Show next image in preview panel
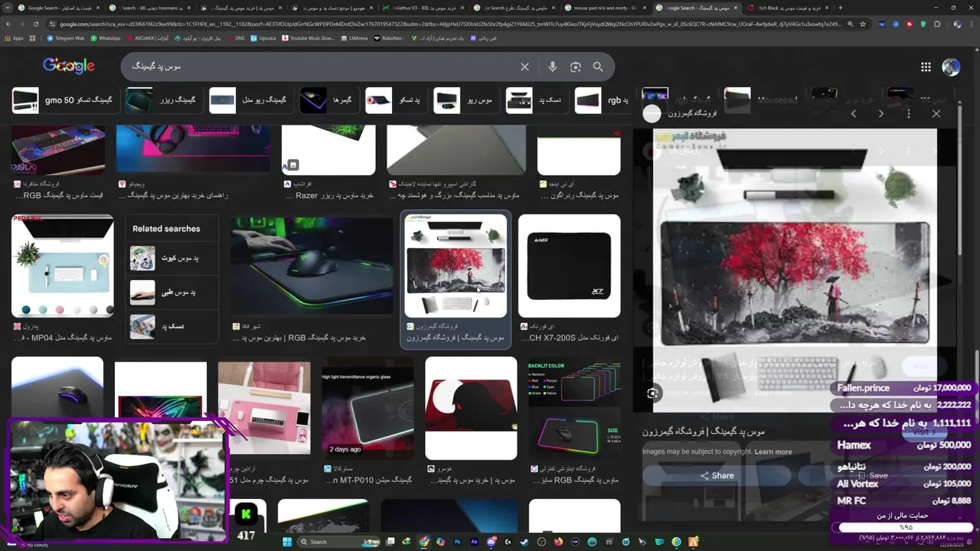Viewport: 980px width, 551px height. pos(880,113)
